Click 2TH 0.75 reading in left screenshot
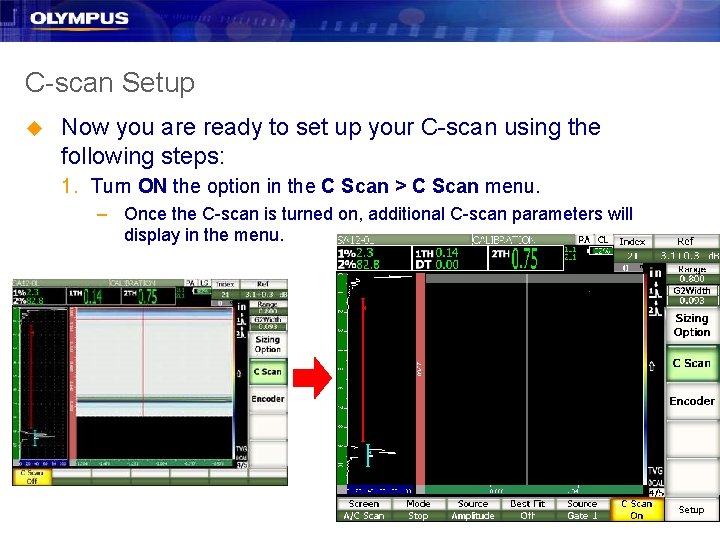 click(x=142, y=297)
